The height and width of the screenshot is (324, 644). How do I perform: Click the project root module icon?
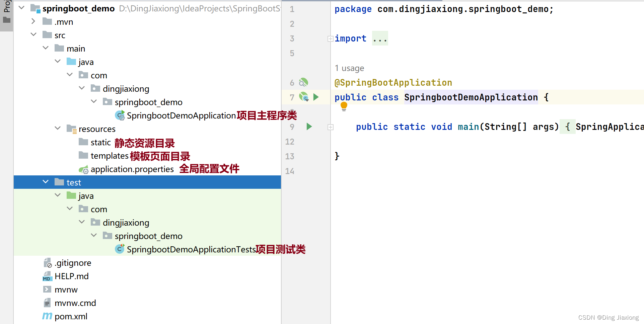pos(35,8)
